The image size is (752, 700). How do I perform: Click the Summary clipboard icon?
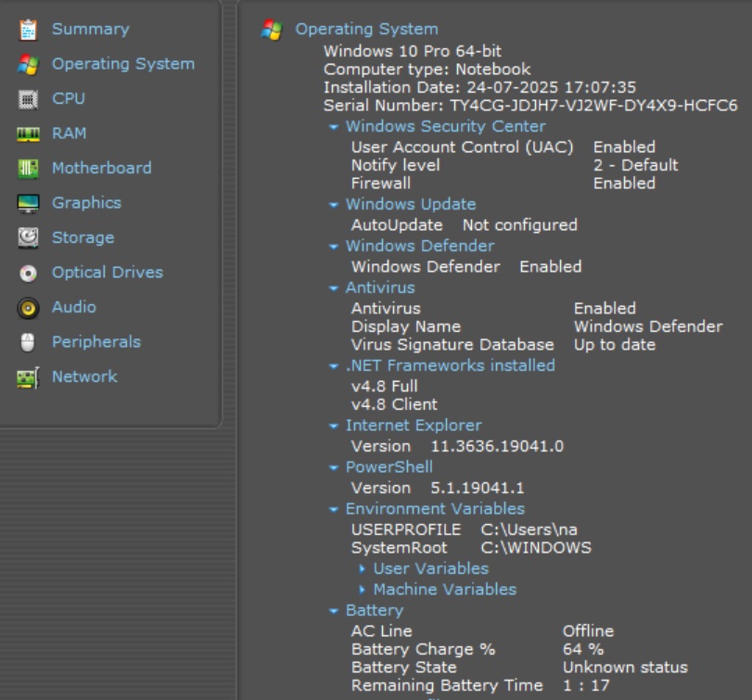28,30
